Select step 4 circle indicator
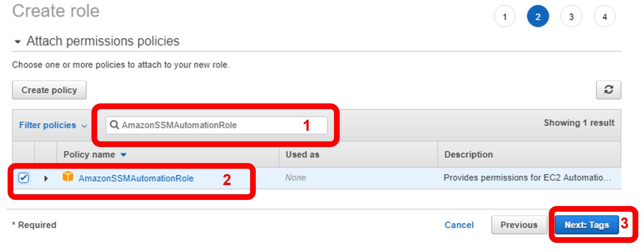Image resolution: width=644 pixels, height=252 pixels. (x=605, y=17)
